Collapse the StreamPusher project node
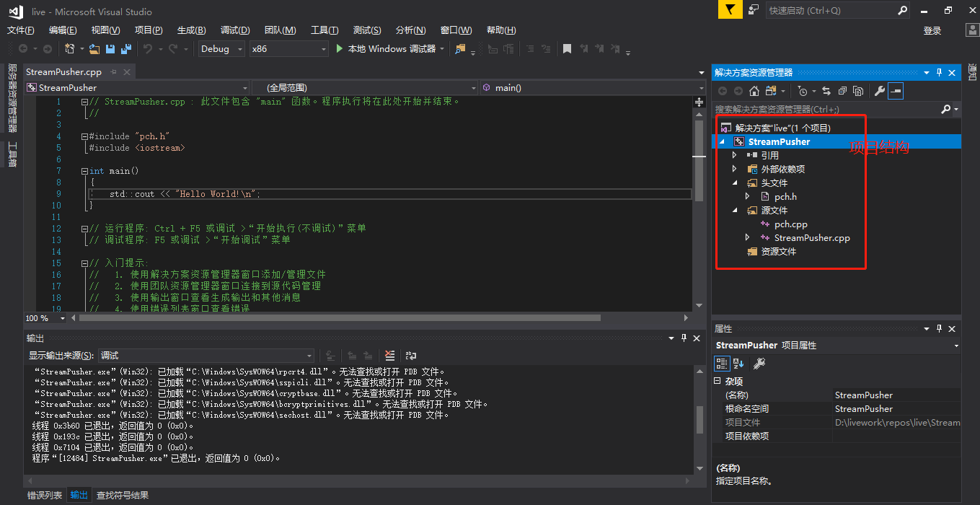The height and width of the screenshot is (505, 980). tap(723, 142)
